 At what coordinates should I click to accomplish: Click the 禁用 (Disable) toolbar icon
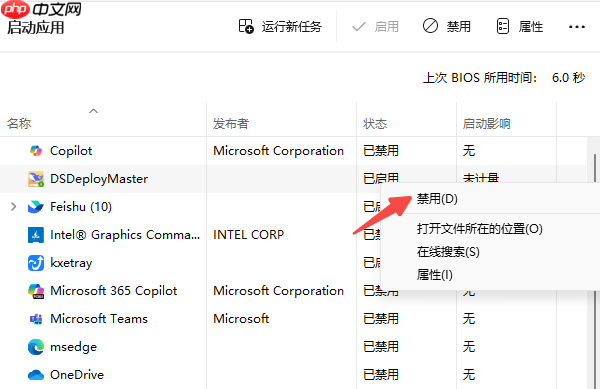coord(430,26)
